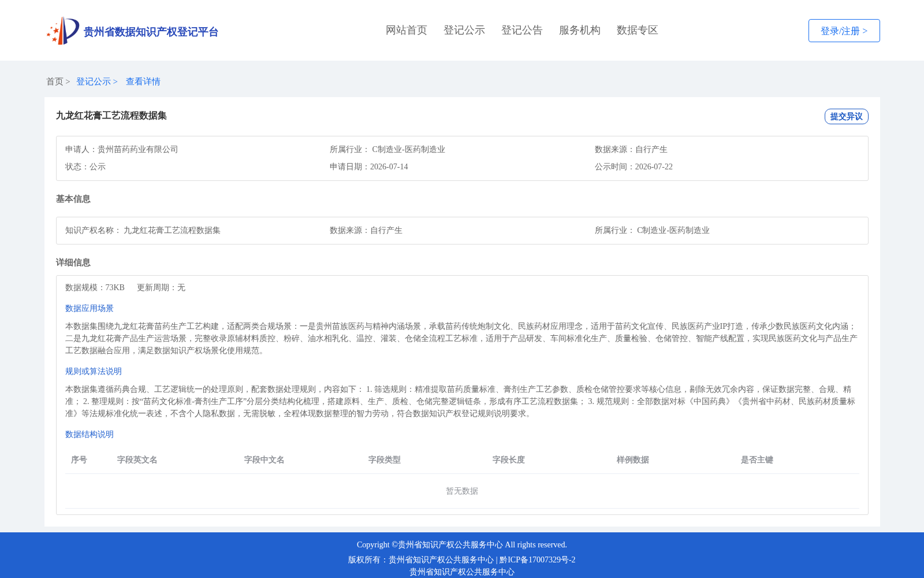The width and height of the screenshot is (924, 578).
Task: Open the 网站首页 menu item
Action: click(x=407, y=30)
